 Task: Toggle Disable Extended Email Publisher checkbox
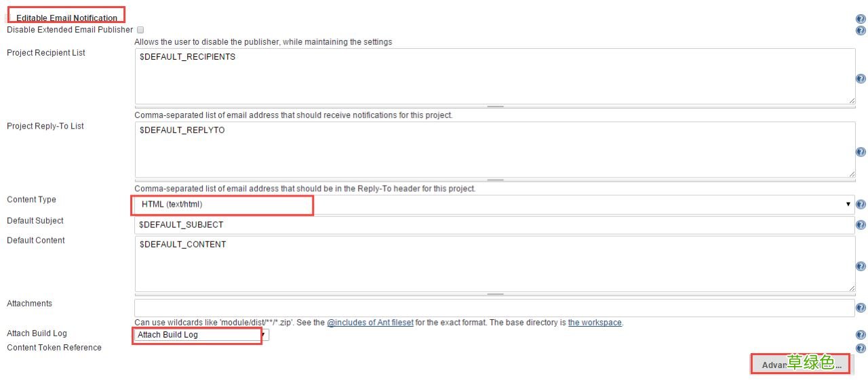tap(140, 30)
